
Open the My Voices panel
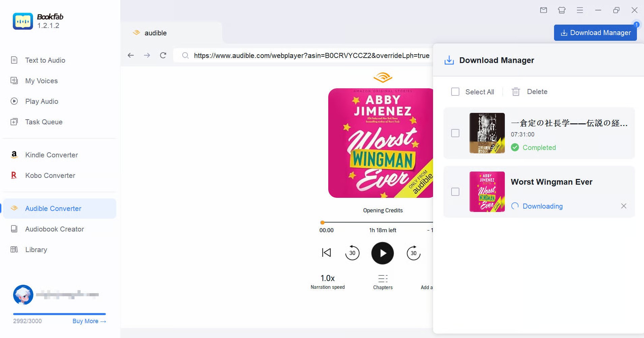pyautogui.click(x=41, y=81)
